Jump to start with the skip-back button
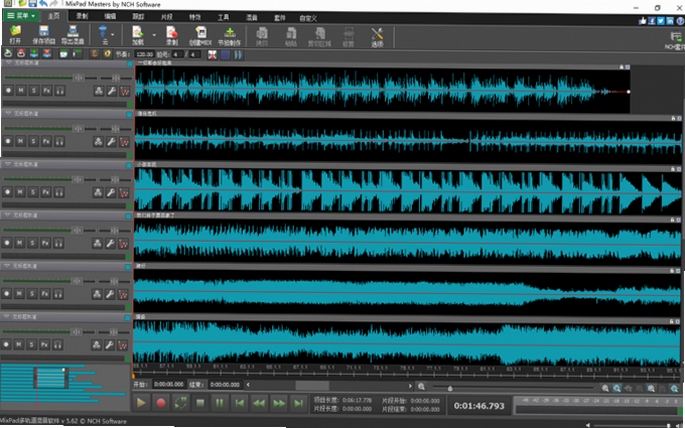 pyautogui.click(x=239, y=403)
